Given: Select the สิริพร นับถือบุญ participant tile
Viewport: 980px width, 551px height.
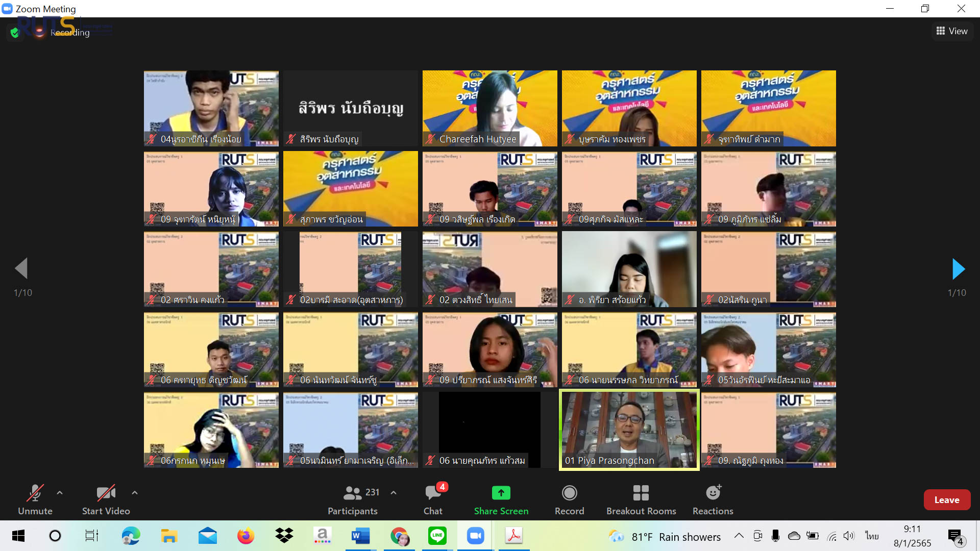Looking at the screenshot, I should [x=350, y=108].
